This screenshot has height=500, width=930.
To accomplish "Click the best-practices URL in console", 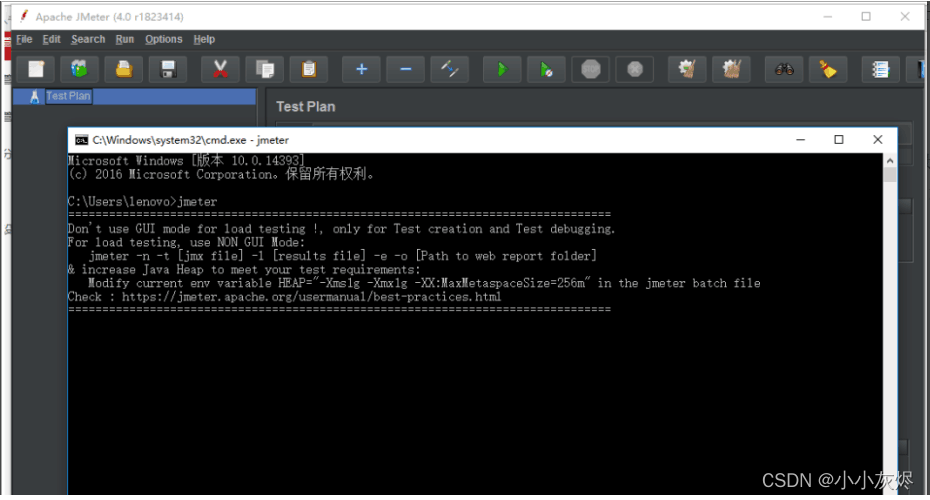I will tap(311, 297).
